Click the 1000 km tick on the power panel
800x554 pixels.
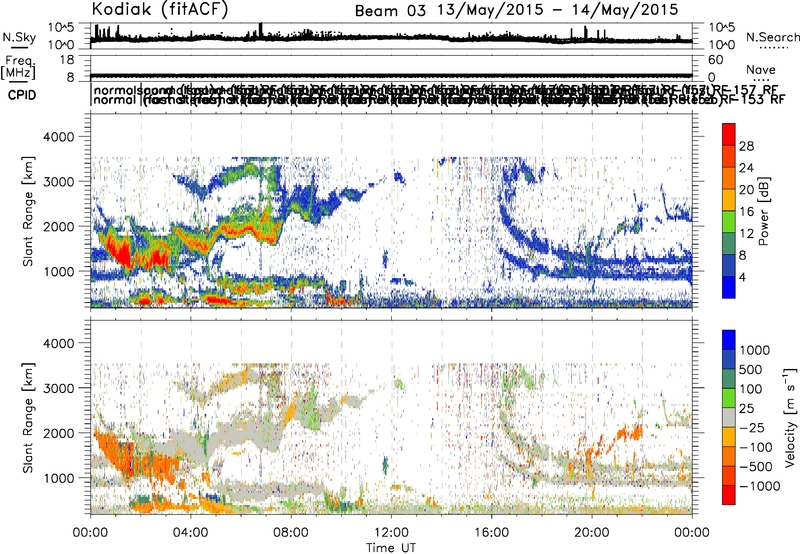[61, 271]
